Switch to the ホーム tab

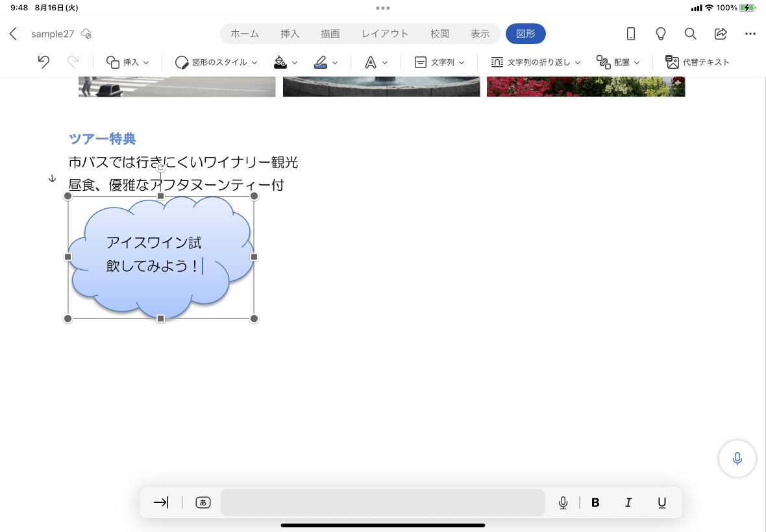[x=245, y=34]
